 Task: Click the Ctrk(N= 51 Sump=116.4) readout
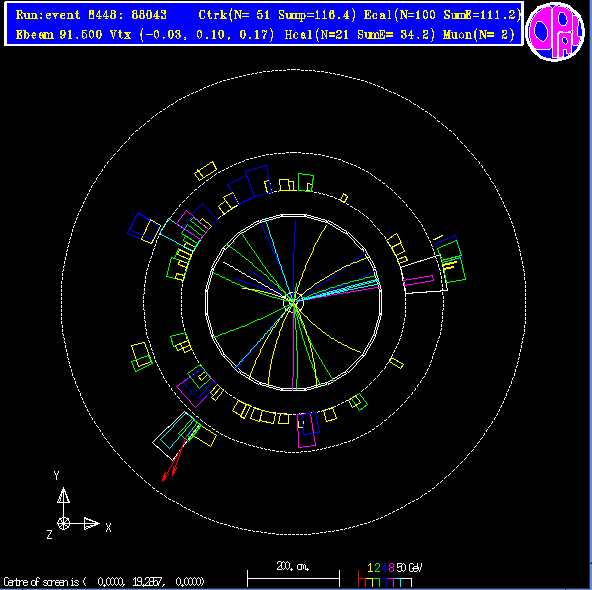click(277, 15)
